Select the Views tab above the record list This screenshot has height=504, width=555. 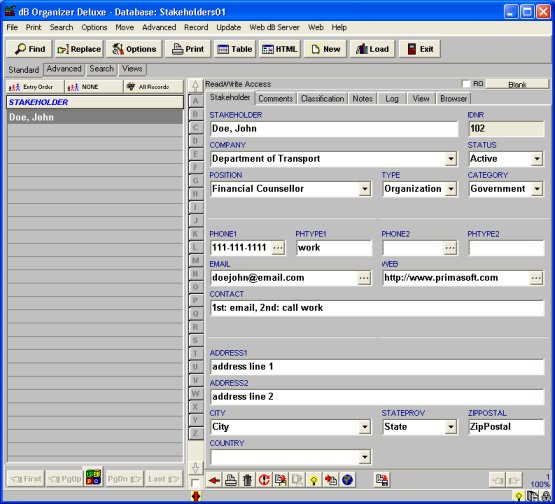coord(132,69)
